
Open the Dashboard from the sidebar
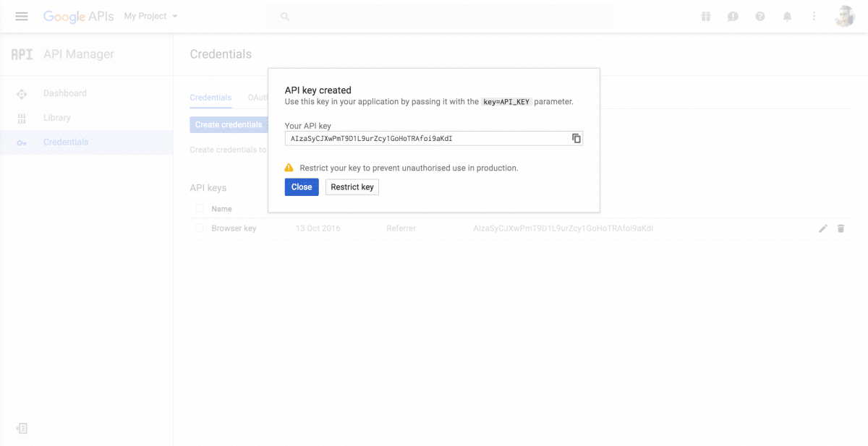coord(65,93)
